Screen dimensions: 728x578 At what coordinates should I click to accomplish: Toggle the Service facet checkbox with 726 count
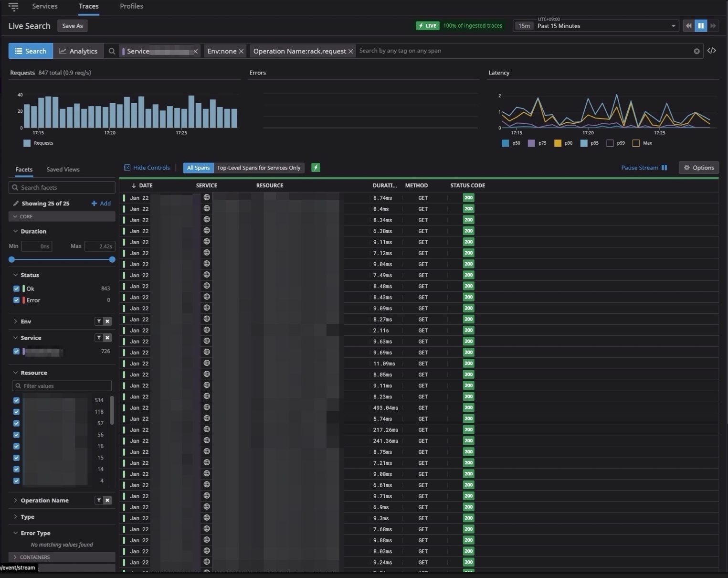click(x=17, y=351)
